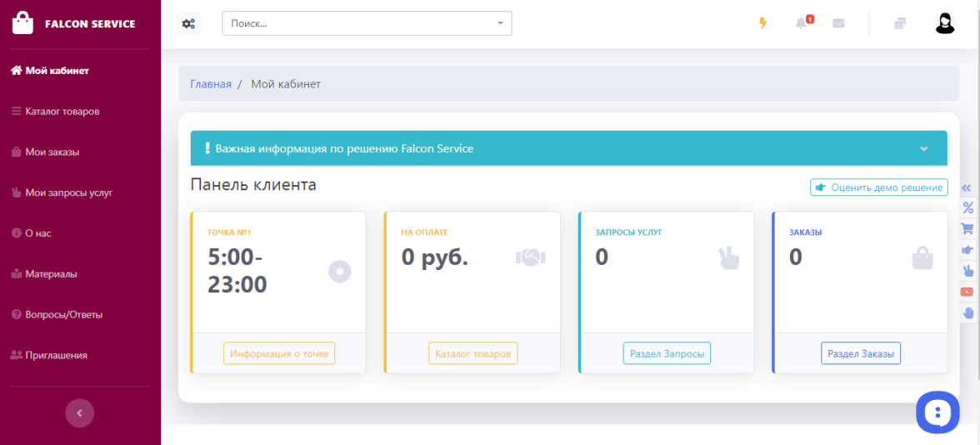Click the gears settings icon button
The height and width of the screenshot is (445, 980).
point(189,23)
